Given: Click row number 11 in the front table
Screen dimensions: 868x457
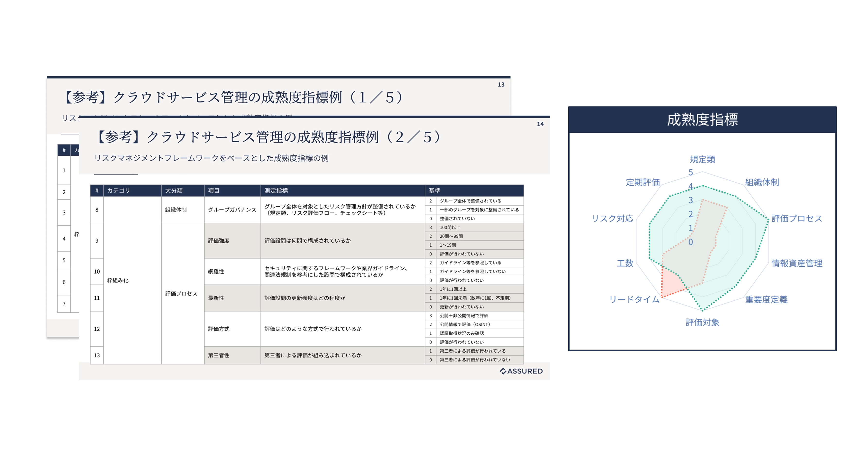Looking at the screenshot, I should (97, 298).
